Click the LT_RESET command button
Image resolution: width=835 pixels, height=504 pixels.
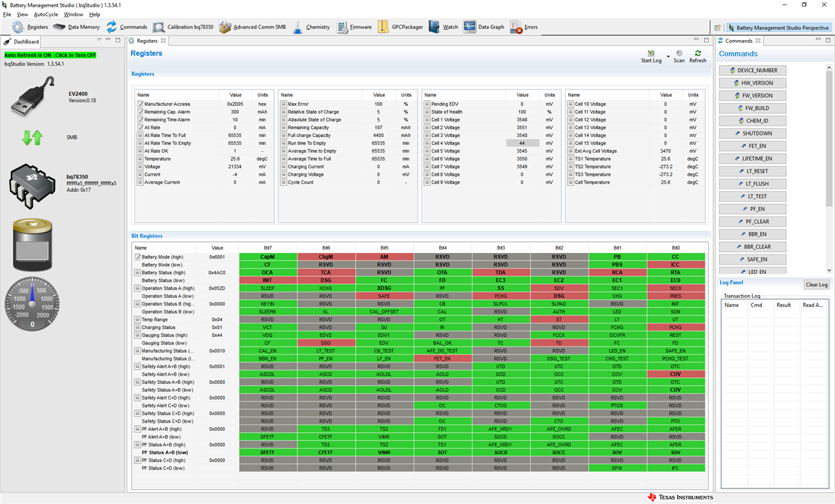click(x=753, y=171)
